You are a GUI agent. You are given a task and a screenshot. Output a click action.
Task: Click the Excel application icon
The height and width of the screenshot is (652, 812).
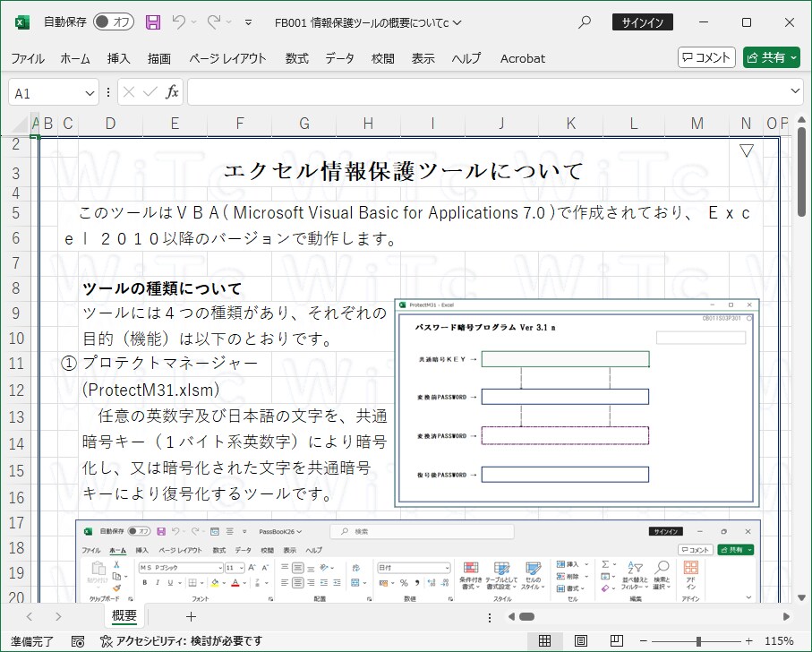click(21, 22)
